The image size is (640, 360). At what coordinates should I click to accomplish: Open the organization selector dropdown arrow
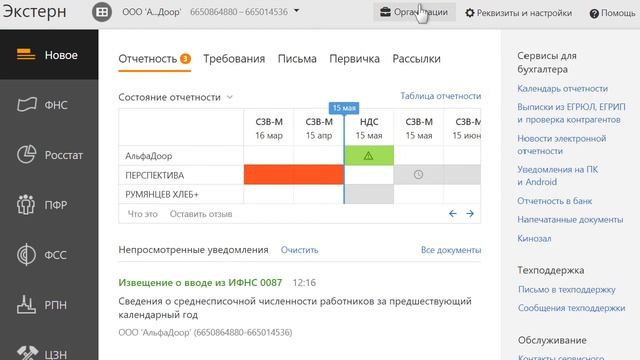[x=297, y=11]
